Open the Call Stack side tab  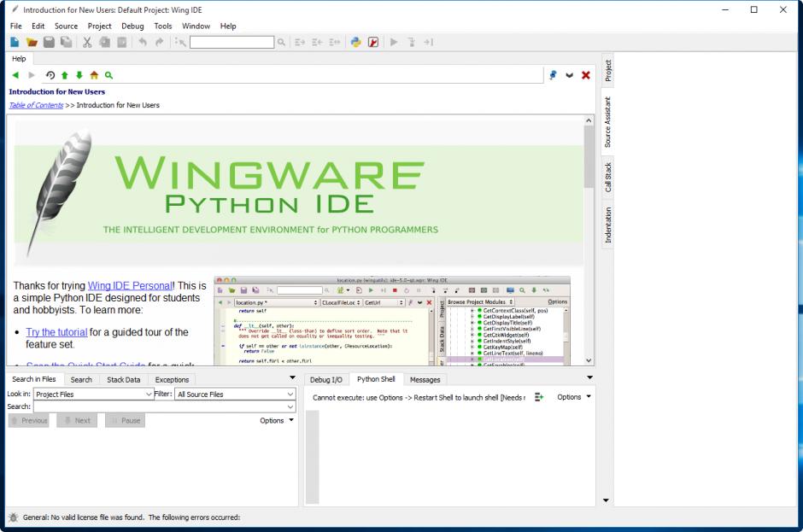608,178
